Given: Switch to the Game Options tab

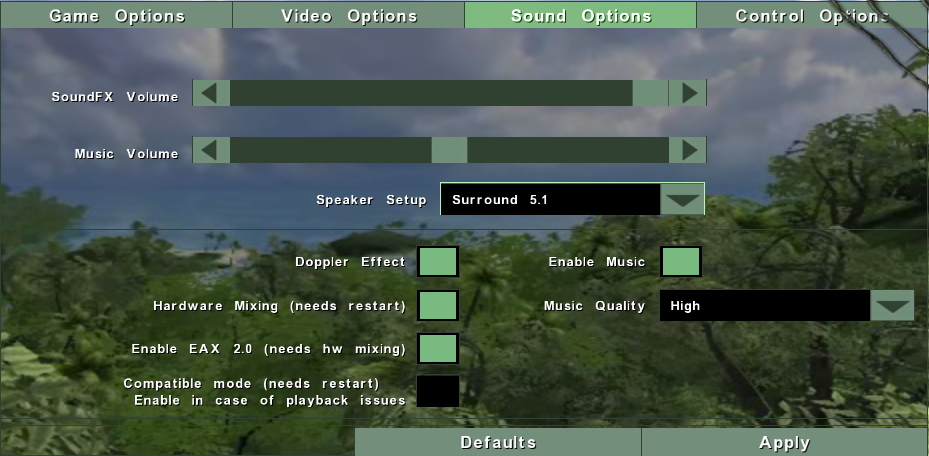Looking at the screenshot, I should coord(117,15).
